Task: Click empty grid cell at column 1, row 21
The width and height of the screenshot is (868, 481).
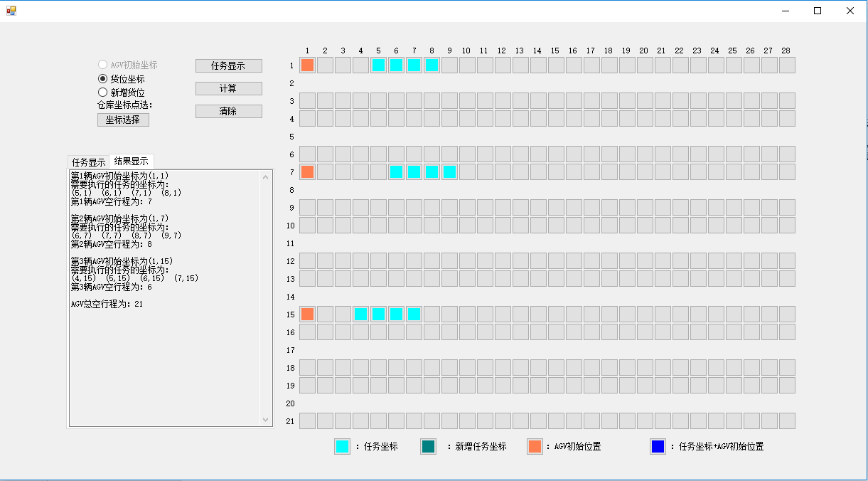Action: coord(307,421)
